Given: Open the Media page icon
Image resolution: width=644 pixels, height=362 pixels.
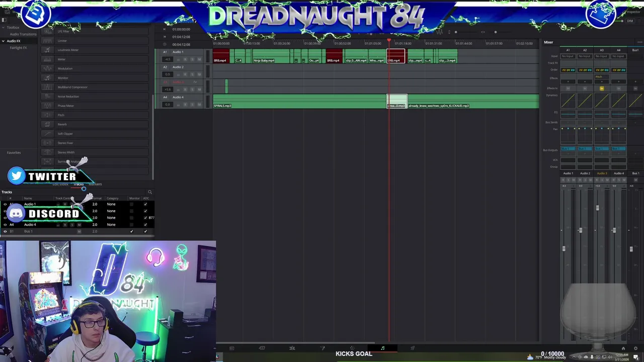Looking at the screenshot, I should (x=231, y=348).
